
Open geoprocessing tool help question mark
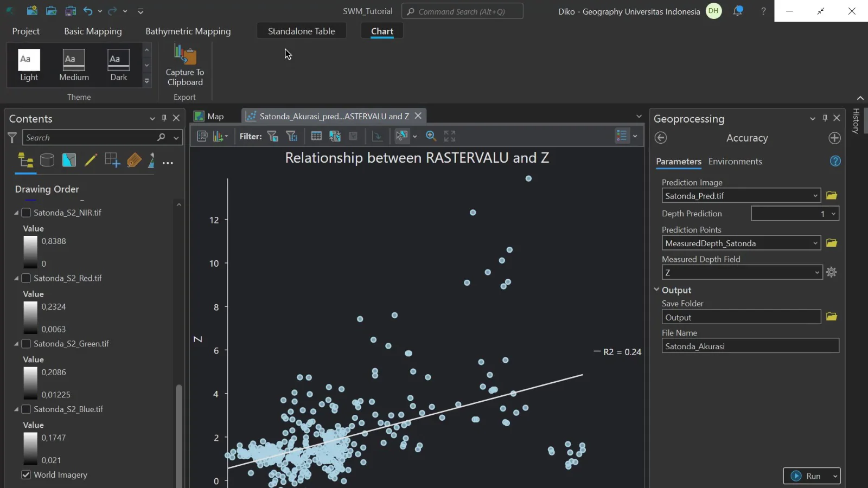(x=835, y=161)
